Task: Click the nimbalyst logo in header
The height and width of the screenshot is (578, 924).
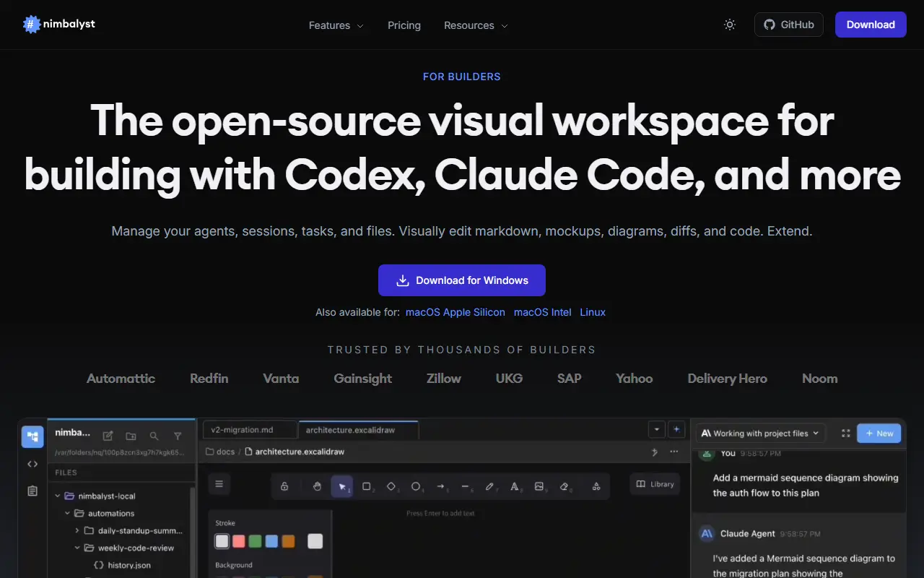Action: click(58, 25)
